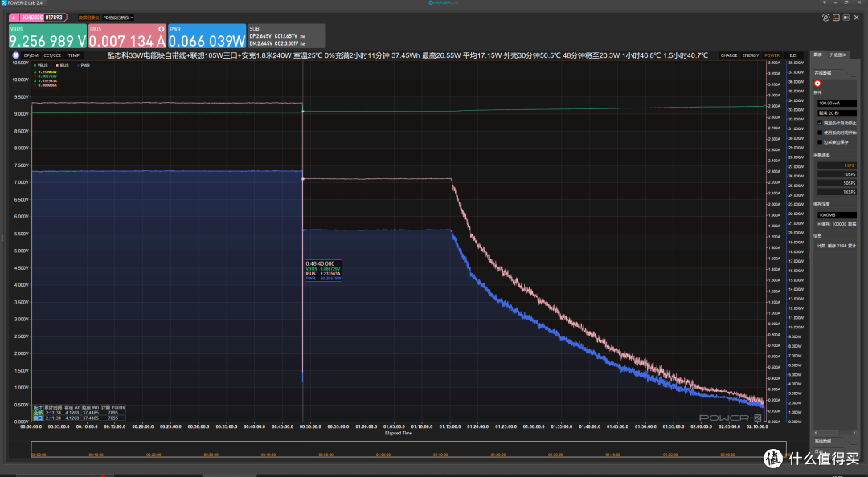Open the 升级固件 tab
This screenshot has height=477, width=868.
[837, 55]
